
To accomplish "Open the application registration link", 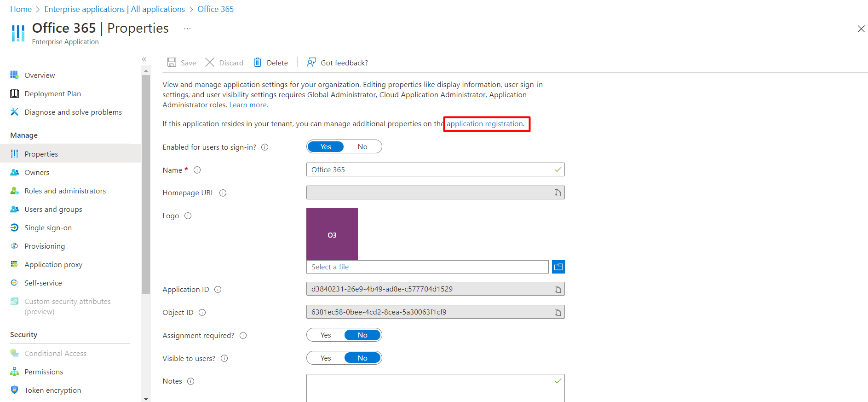I will 485,123.
